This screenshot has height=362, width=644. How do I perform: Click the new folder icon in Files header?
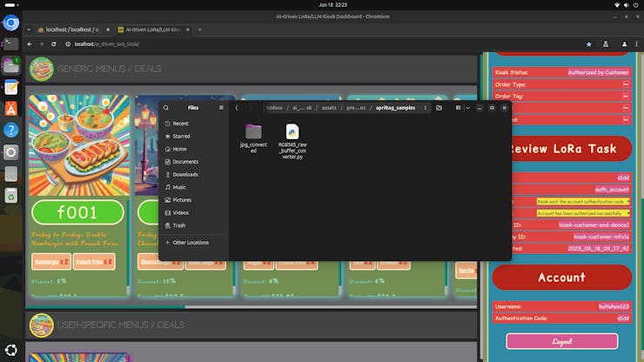(x=439, y=108)
